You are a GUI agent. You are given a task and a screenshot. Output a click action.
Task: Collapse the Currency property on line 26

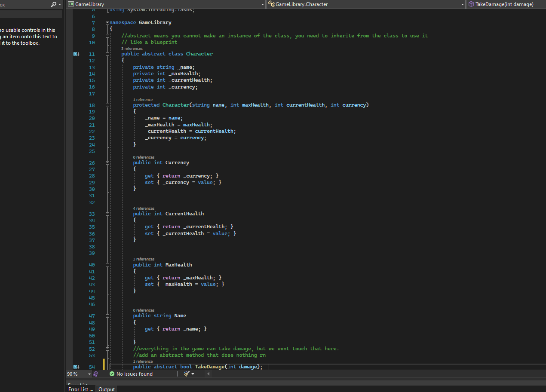(x=107, y=163)
